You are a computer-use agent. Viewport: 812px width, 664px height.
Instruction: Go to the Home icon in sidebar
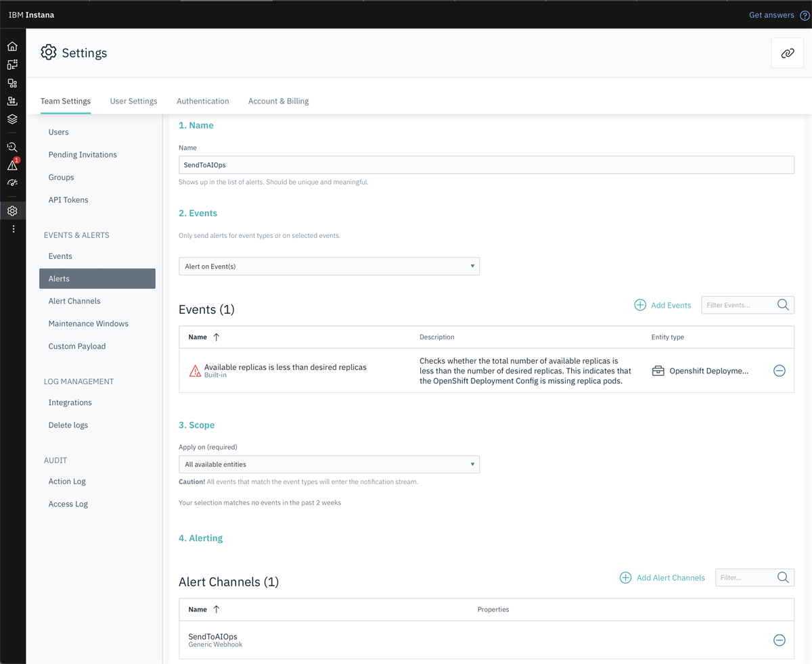coord(12,47)
